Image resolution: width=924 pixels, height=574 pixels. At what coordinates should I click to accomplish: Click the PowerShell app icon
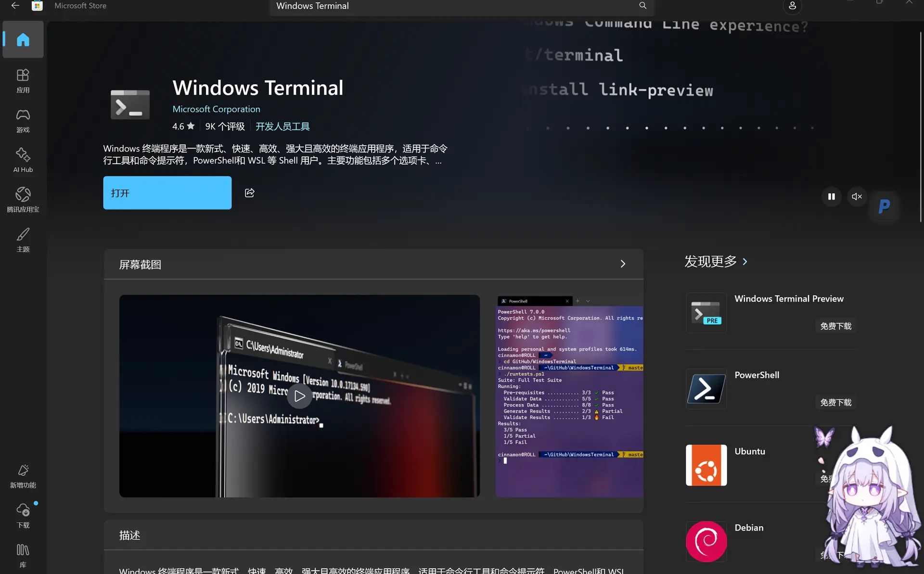click(x=706, y=389)
